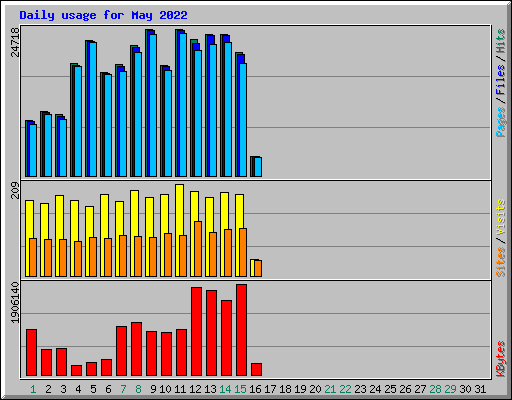The width and height of the screenshot is (512, 400).
Task: Click the 1906140 axis maximum label
Action: click(x=15, y=302)
